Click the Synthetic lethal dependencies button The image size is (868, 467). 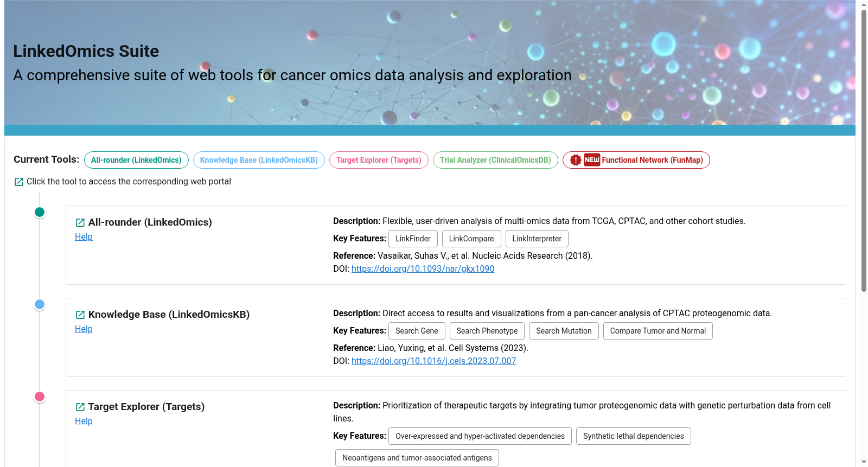tap(634, 436)
